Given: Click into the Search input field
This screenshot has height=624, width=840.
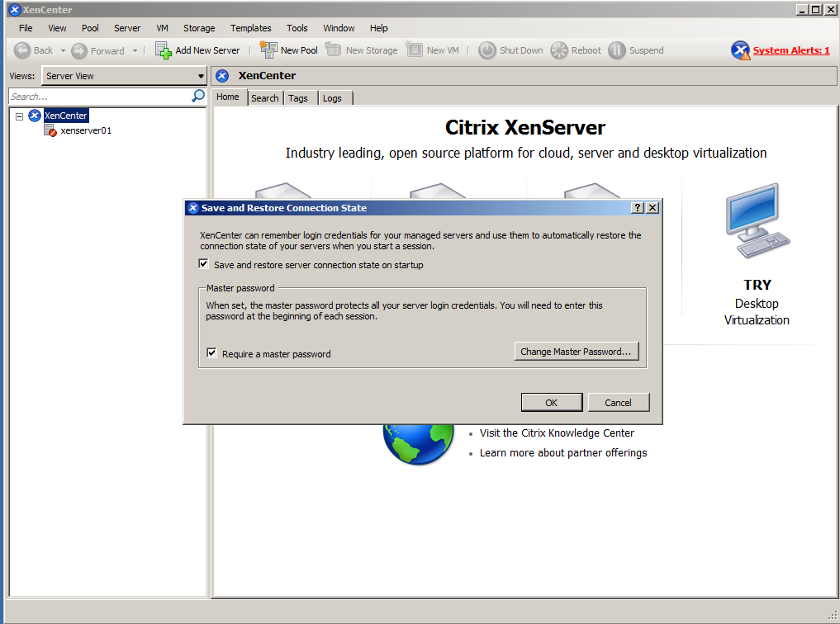Looking at the screenshot, I should 99,97.
